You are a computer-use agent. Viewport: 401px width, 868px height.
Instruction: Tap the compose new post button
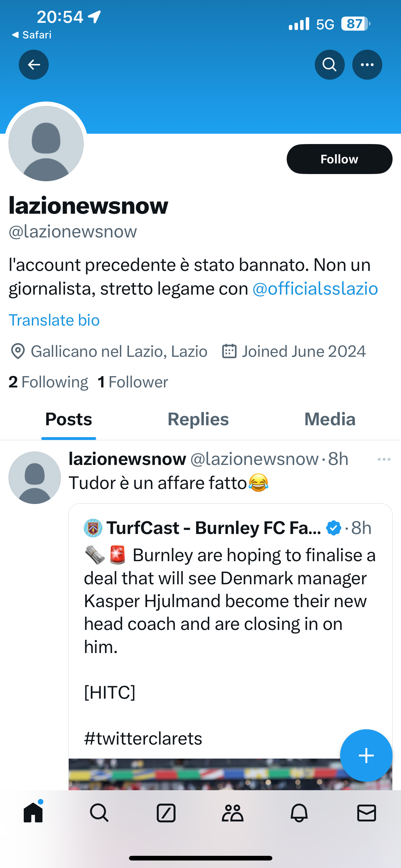pos(366,755)
